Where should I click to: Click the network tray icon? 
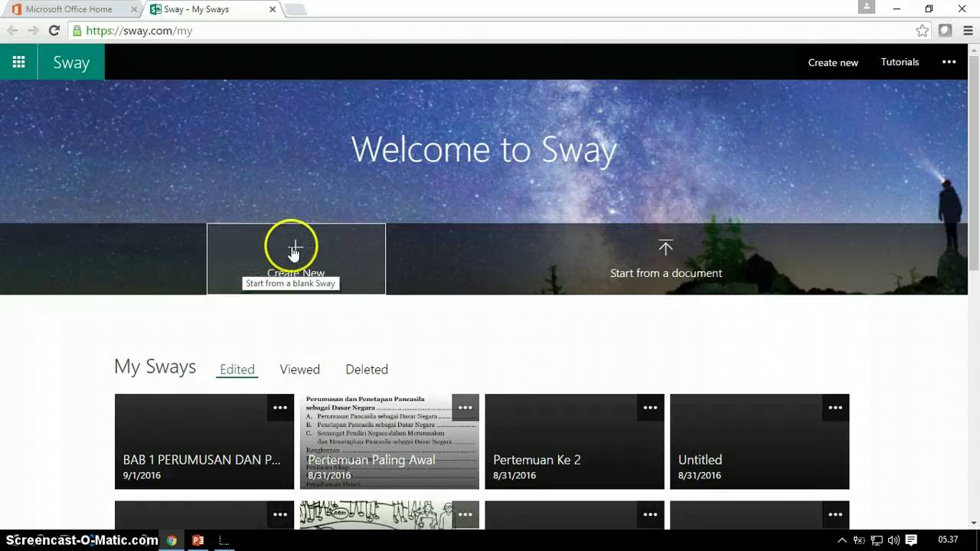pyautogui.click(x=877, y=540)
